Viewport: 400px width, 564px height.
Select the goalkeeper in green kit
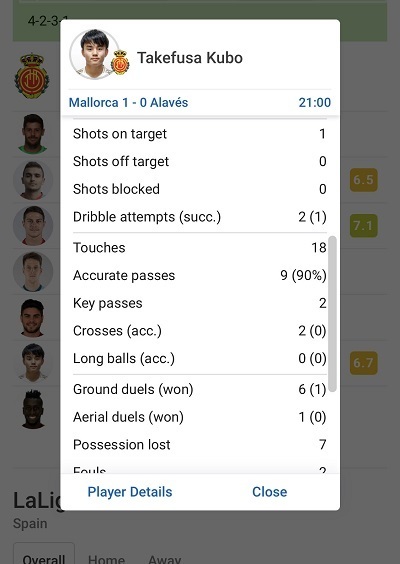(x=33, y=134)
